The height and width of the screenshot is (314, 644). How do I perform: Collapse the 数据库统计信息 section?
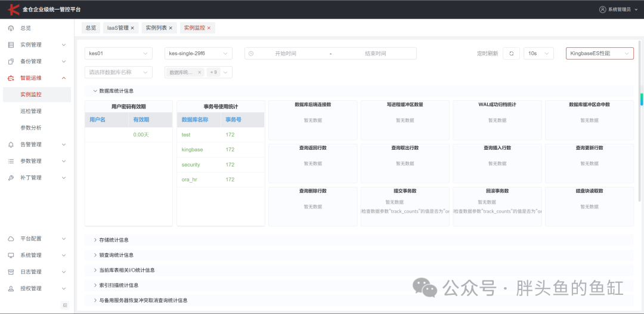pos(359,91)
